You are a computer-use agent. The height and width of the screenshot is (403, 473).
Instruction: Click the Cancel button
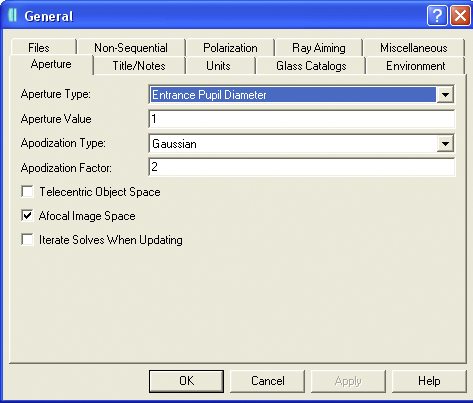pos(268,381)
